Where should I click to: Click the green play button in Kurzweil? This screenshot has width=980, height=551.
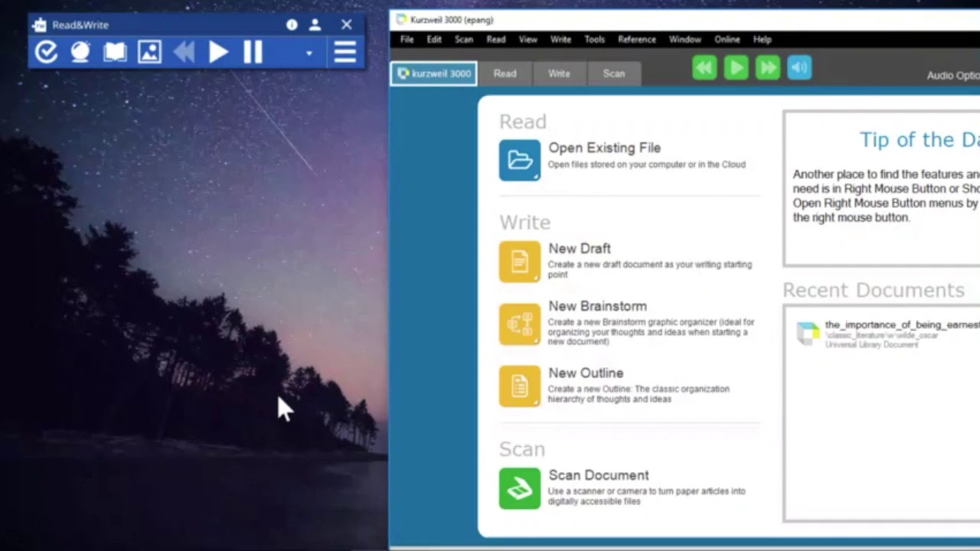pyautogui.click(x=736, y=68)
